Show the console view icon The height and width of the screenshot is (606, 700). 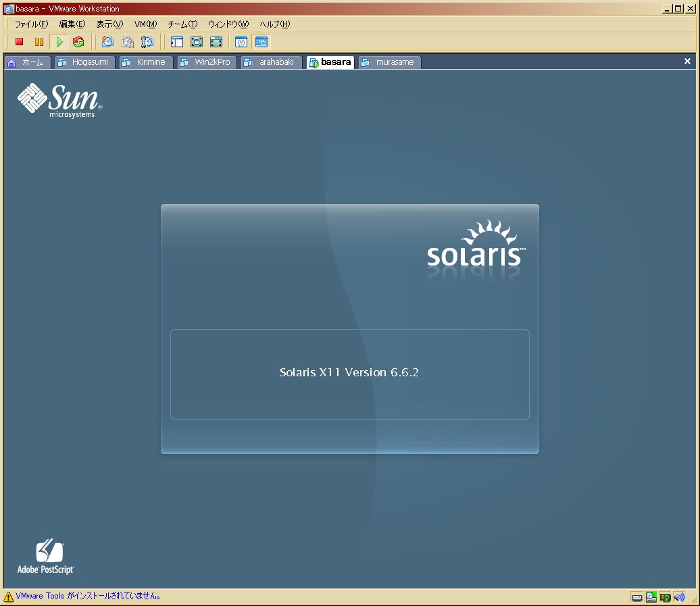click(261, 42)
